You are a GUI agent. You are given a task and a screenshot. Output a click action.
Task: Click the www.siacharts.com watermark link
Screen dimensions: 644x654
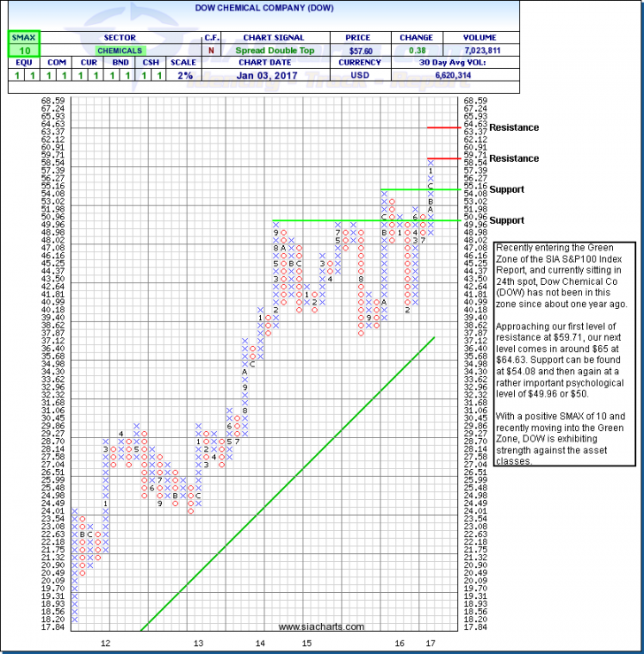coord(321,627)
